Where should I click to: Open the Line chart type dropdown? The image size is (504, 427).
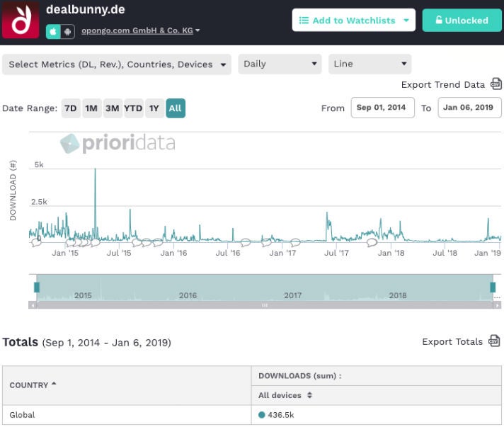pos(370,64)
